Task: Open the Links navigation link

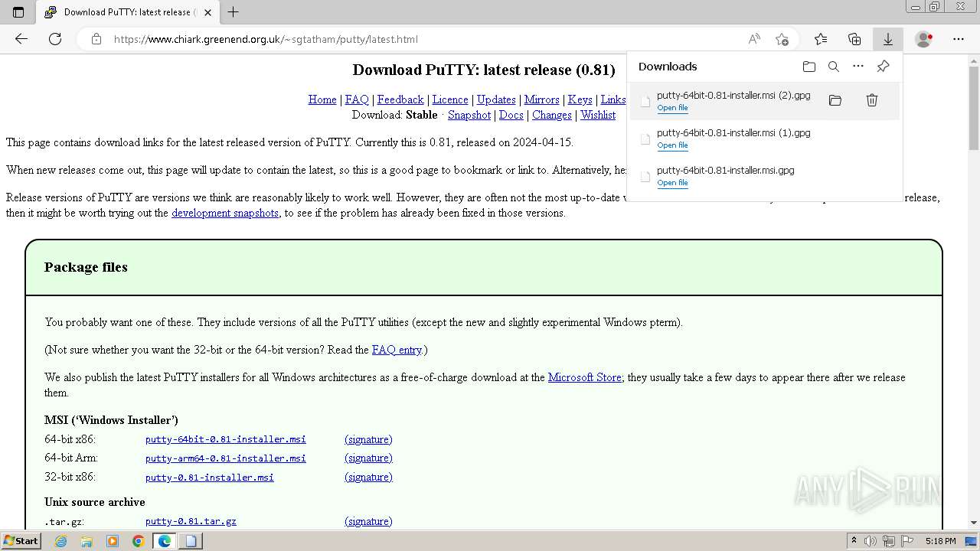Action: tap(613, 99)
